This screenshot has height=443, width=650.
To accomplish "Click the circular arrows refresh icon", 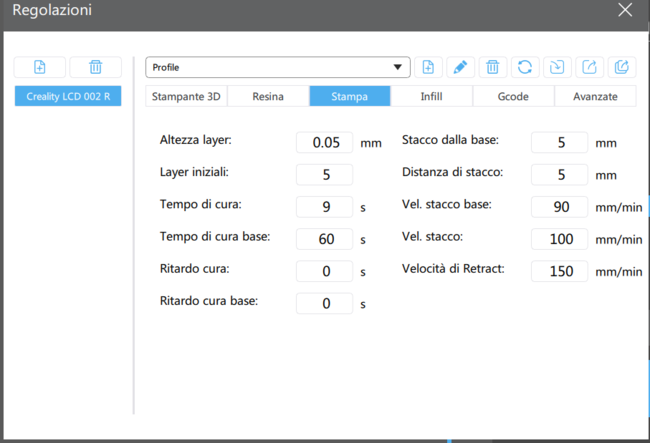I will [524, 67].
